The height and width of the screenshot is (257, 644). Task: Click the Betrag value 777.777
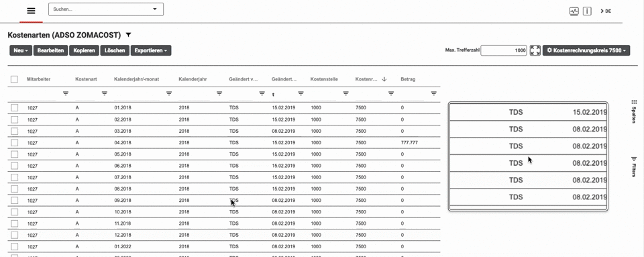409,143
